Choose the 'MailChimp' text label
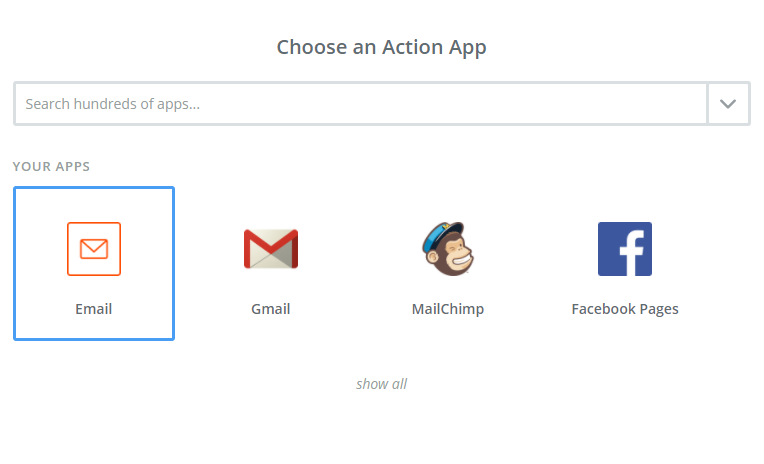 [448, 309]
